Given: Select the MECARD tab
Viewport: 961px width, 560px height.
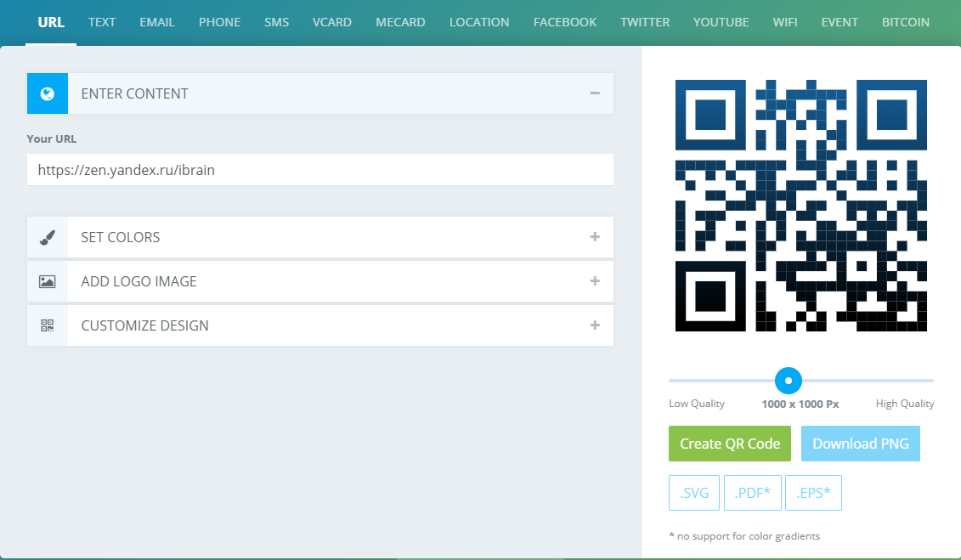Looking at the screenshot, I should tap(400, 22).
